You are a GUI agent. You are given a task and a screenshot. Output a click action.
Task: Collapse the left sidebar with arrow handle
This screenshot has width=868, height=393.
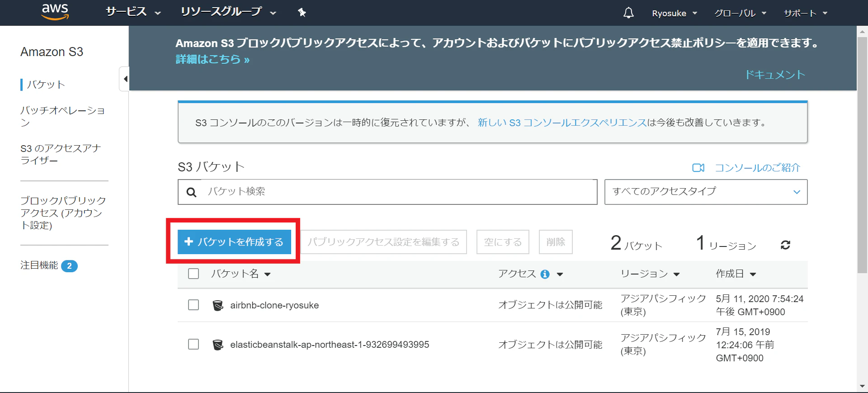coord(125,79)
